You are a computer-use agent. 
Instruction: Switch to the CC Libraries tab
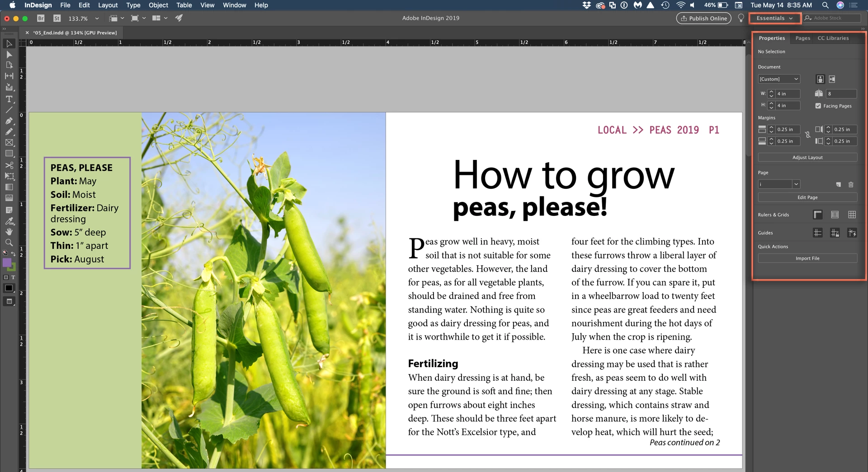pos(833,38)
